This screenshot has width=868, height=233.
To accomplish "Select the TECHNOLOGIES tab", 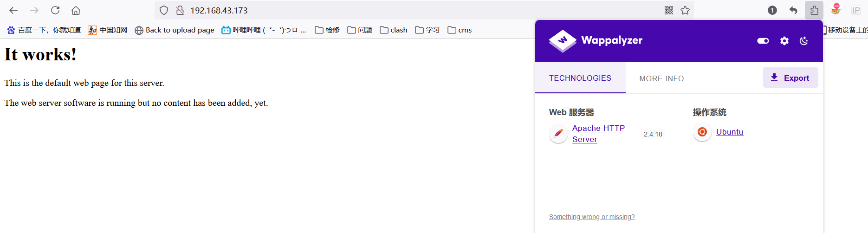I will pyautogui.click(x=580, y=78).
